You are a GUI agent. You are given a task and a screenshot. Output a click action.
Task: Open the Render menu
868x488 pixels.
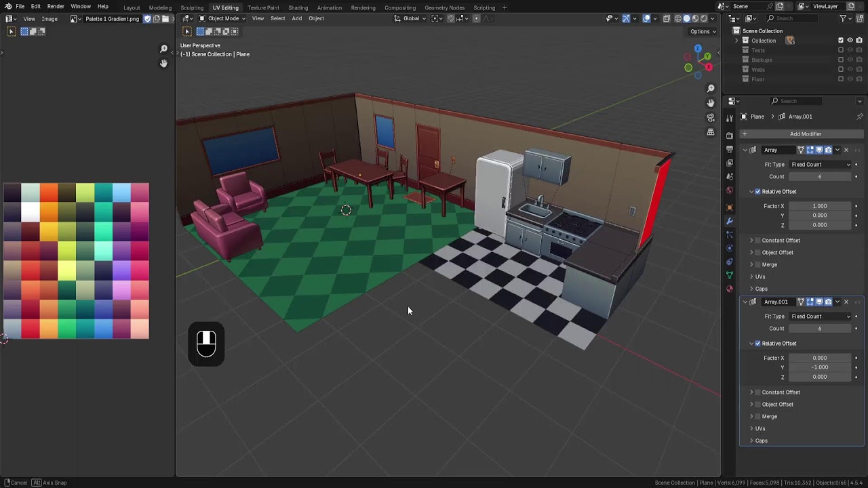(x=56, y=6)
